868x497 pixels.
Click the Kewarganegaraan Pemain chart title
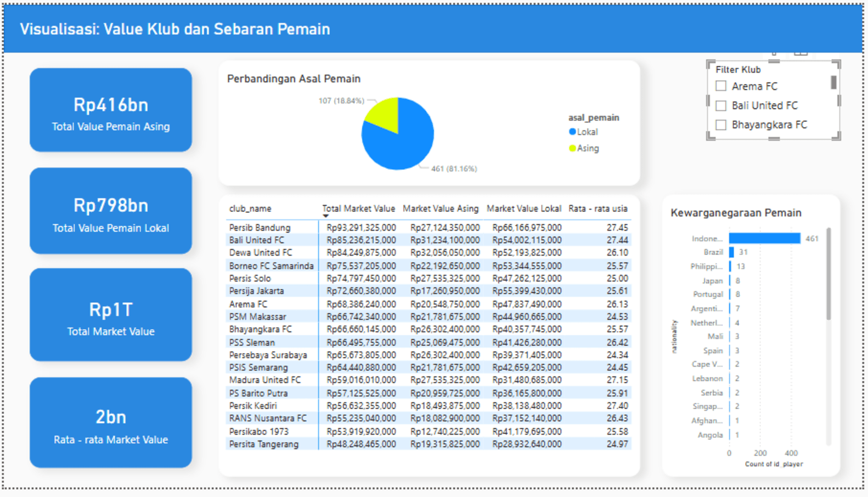click(x=736, y=213)
